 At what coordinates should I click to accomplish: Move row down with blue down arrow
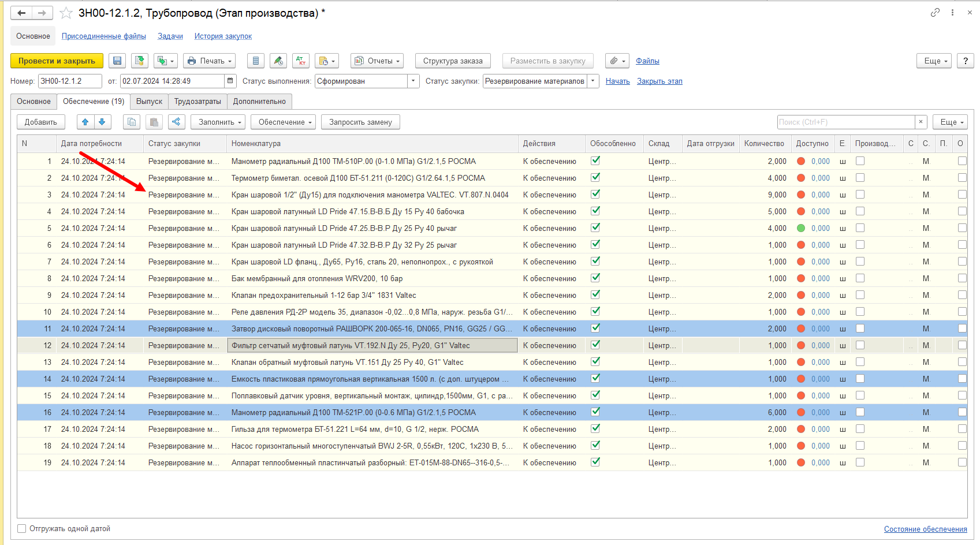[x=102, y=122]
